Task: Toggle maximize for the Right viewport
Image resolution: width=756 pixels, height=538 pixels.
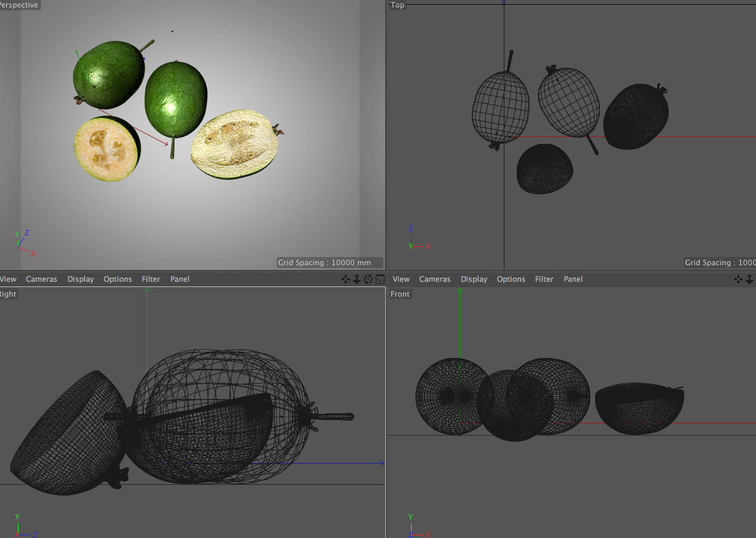Action: tap(379, 279)
